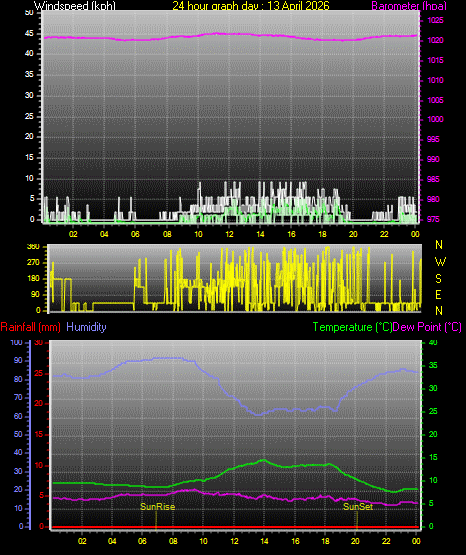Click the 14 hour tick on bottom chart

click(x=264, y=541)
